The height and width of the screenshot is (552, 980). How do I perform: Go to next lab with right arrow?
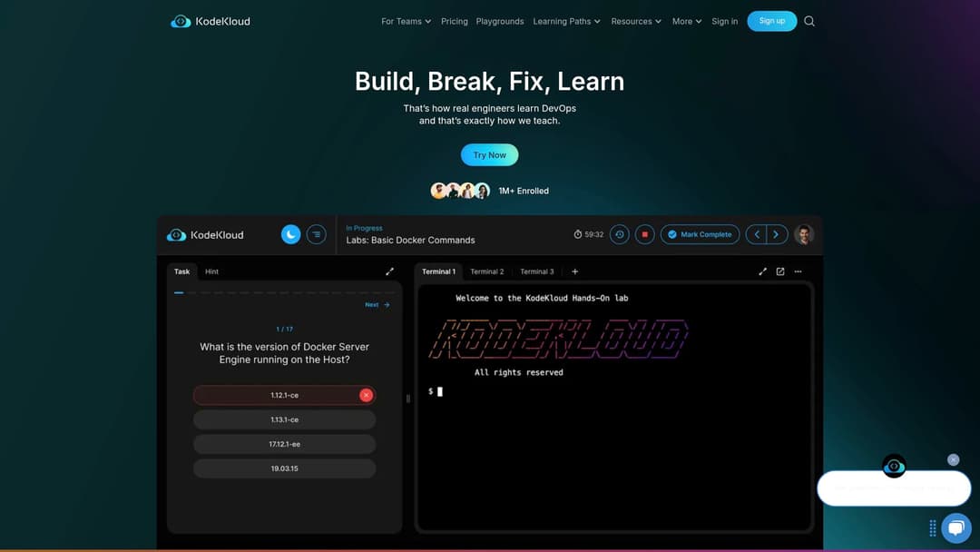(776, 234)
